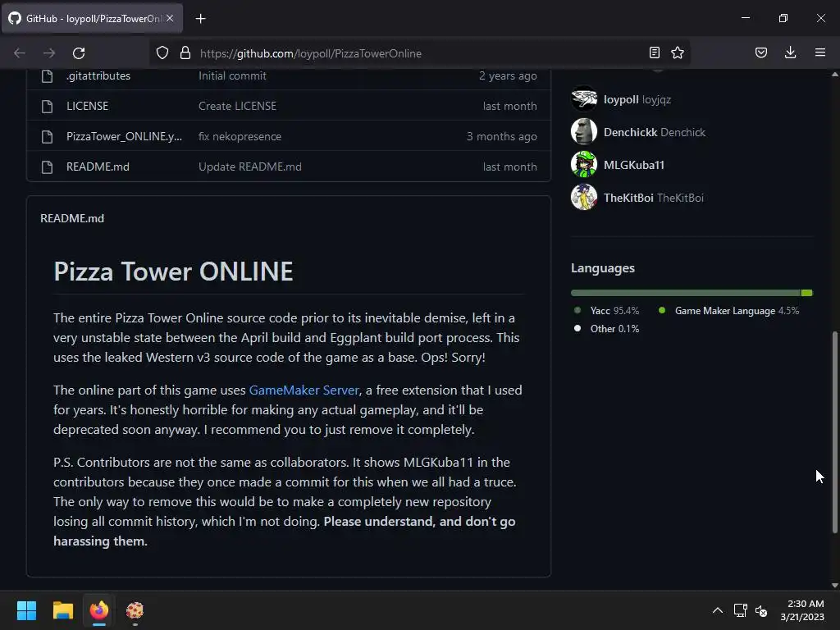Image resolution: width=840 pixels, height=630 pixels.
Task: Open the Firefox downloads panel icon
Action: [790, 52]
